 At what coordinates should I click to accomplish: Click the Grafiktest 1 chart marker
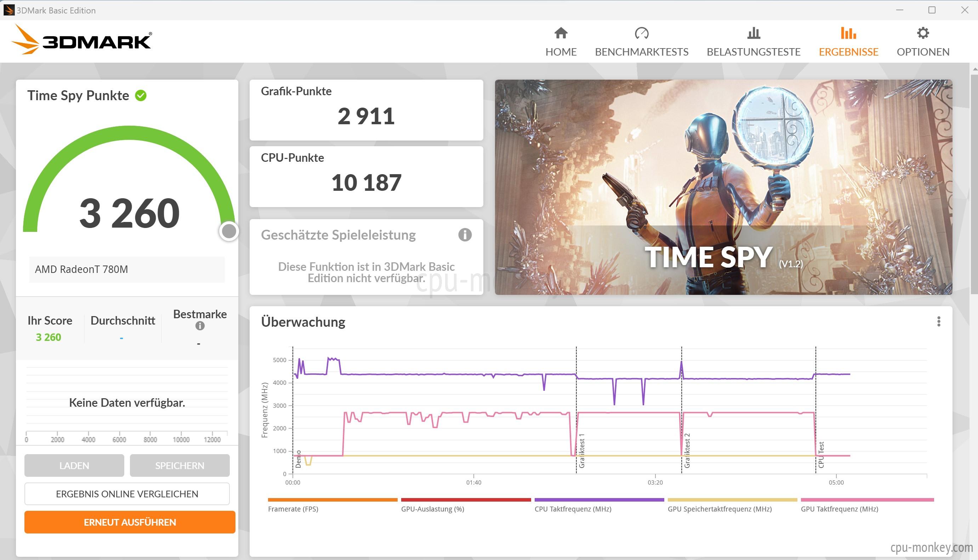582,451
